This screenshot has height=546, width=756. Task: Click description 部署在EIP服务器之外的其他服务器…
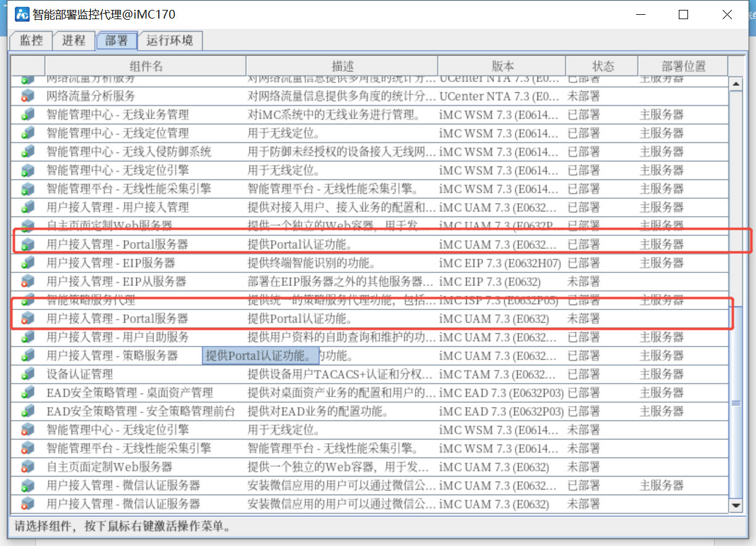click(x=342, y=282)
